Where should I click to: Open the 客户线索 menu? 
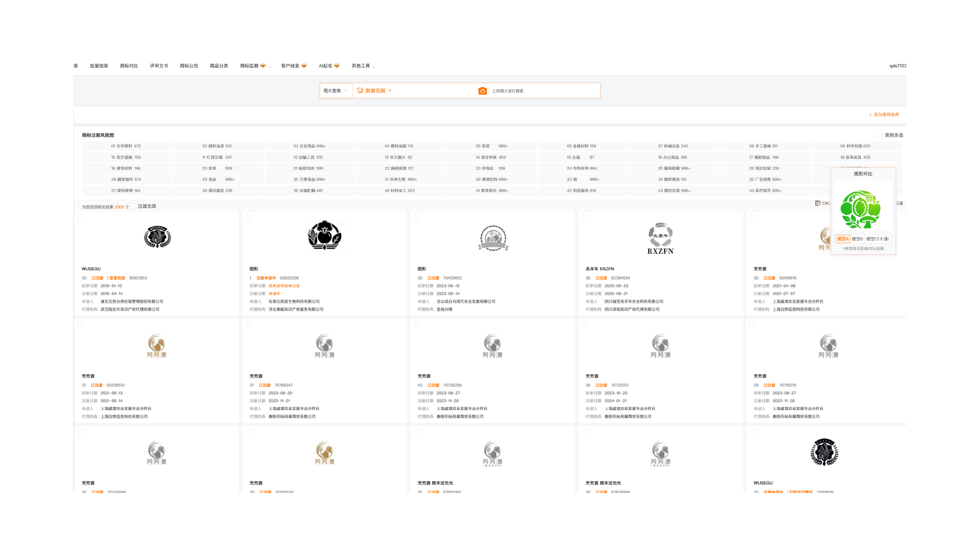(290, 66)
